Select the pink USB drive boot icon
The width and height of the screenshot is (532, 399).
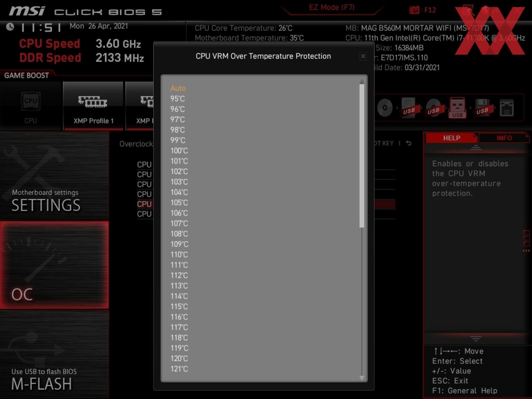point(457,108)
